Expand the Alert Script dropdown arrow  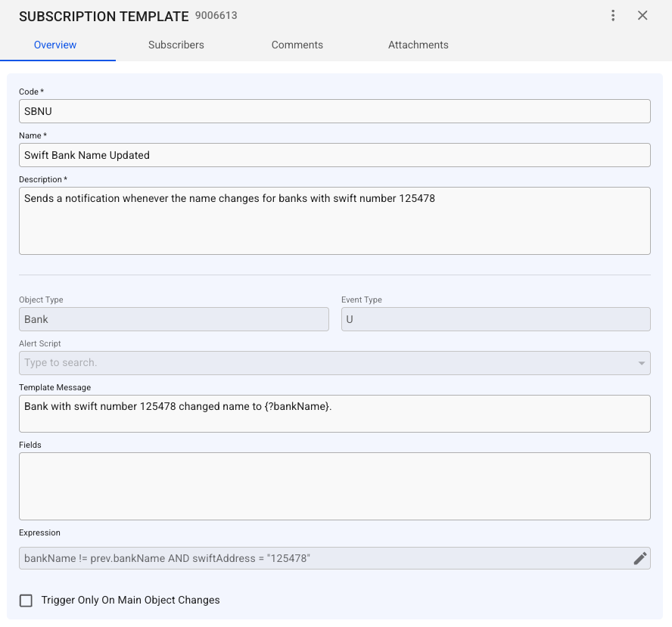tap(642, 363)
